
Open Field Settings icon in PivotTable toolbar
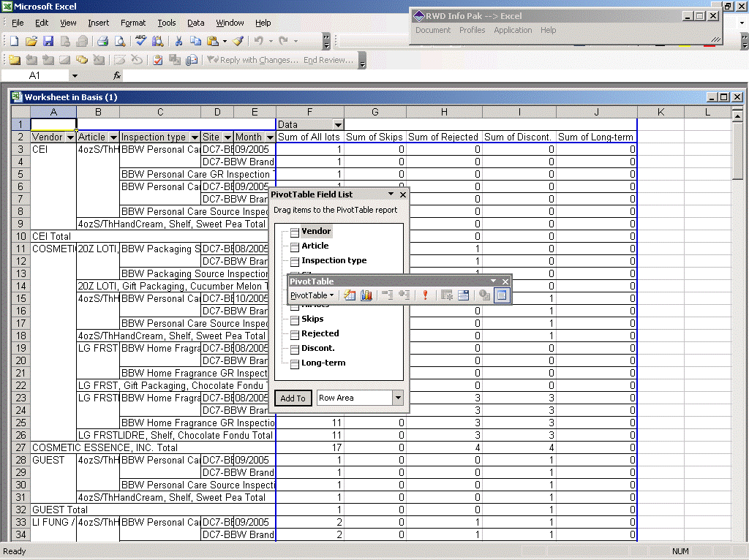point(484,295)
